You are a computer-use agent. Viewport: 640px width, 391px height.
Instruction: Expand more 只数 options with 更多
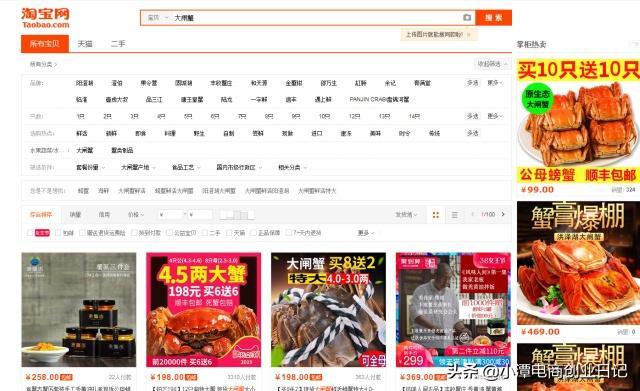click(495, 116)
